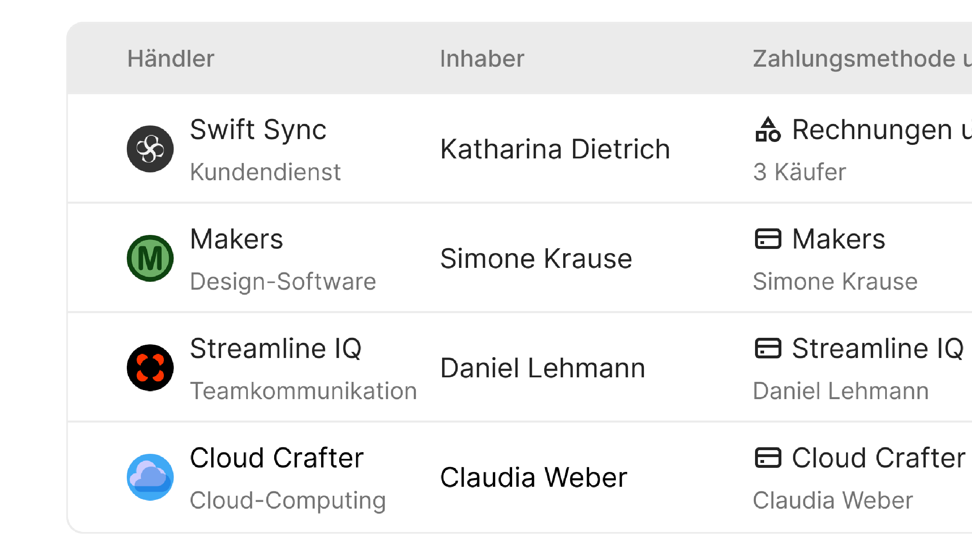972x560 pixels.
Task: Click the 3 Käufer text
Action: pos(800,172)
